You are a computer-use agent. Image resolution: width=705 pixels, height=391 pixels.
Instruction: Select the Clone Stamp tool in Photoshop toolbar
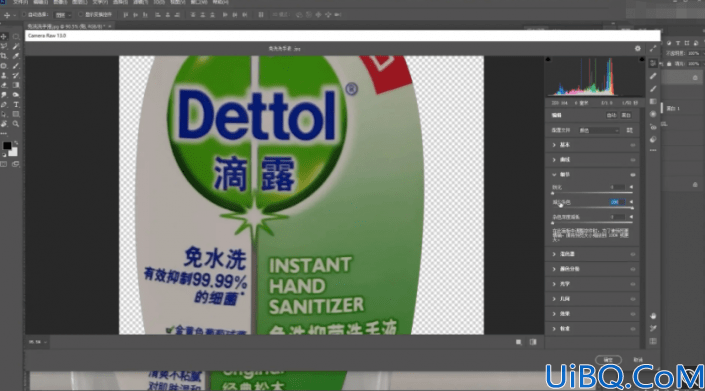pyautogui.click(x=4, y=76)
